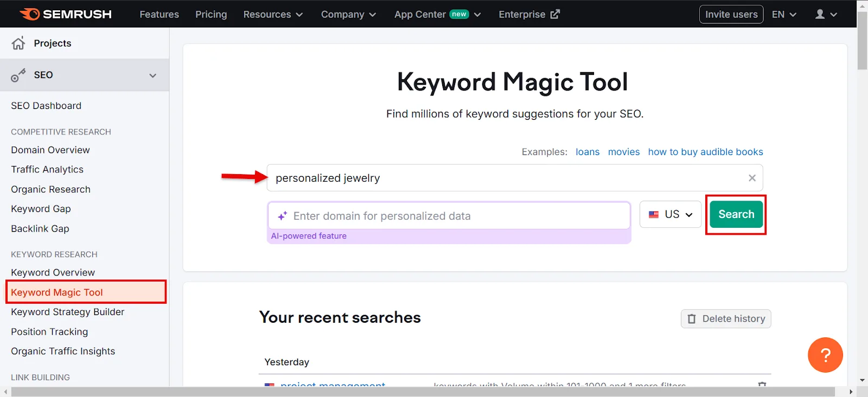Open Keyword Gap
Image resolution: width=868 pixels, height=397 pixels.
click(x=41, y=209)
